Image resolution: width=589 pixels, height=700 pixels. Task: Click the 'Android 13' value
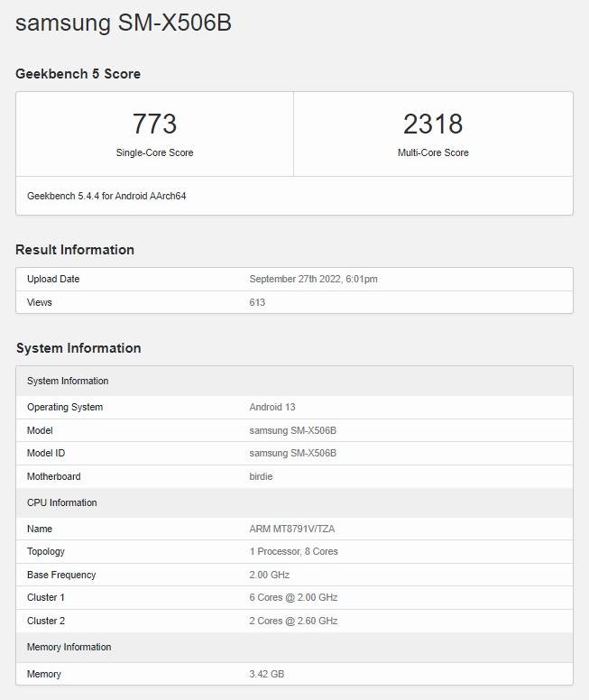pyautogui.click(x=271, y=407)
